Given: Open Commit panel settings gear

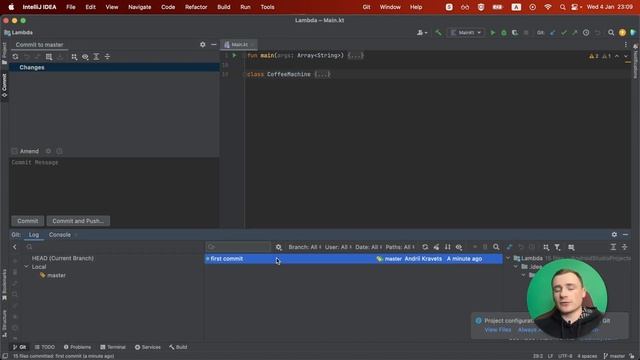Looking at the screenshot, I should (x=203, y=44).
